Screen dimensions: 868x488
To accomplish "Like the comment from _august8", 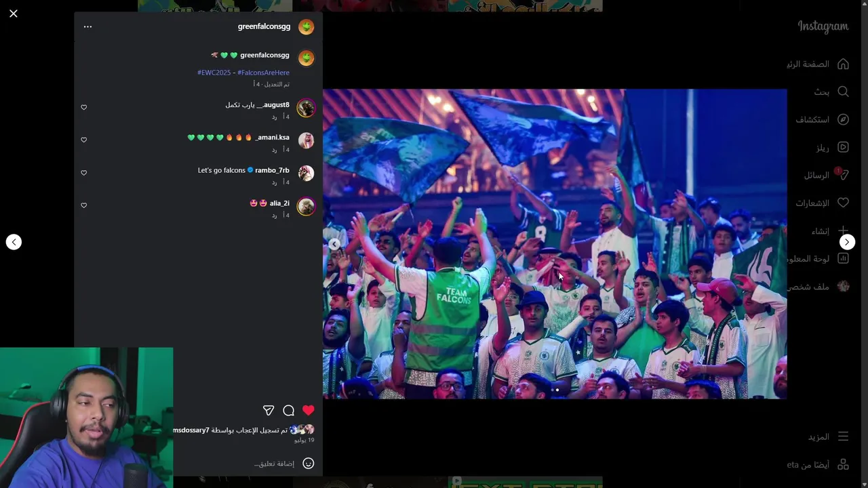I will click(84, 107).
